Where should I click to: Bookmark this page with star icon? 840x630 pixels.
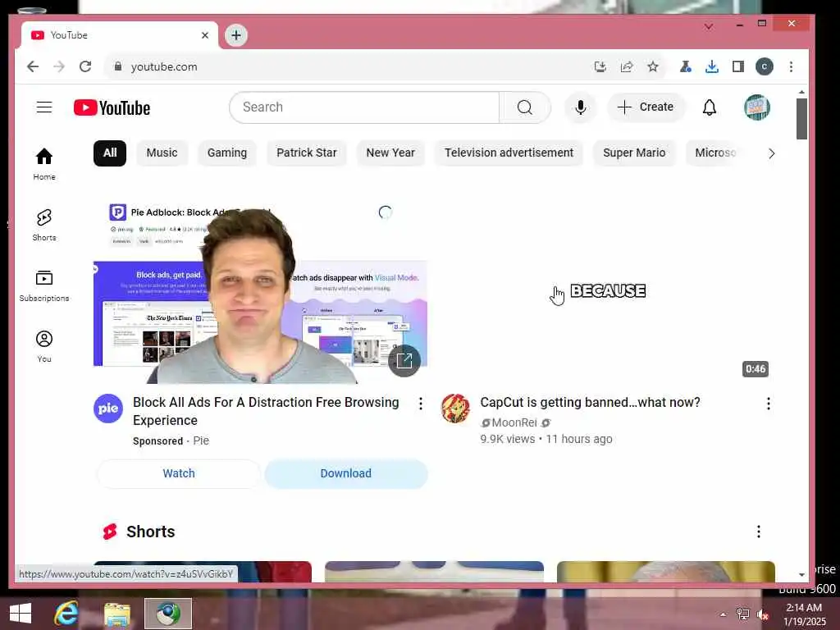652,66
